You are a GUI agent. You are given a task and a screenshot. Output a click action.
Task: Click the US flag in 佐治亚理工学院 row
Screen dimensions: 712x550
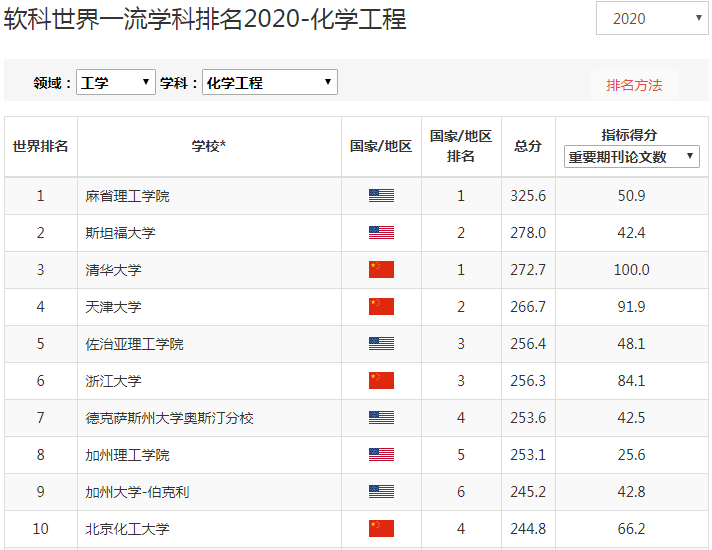click(381, 343)
